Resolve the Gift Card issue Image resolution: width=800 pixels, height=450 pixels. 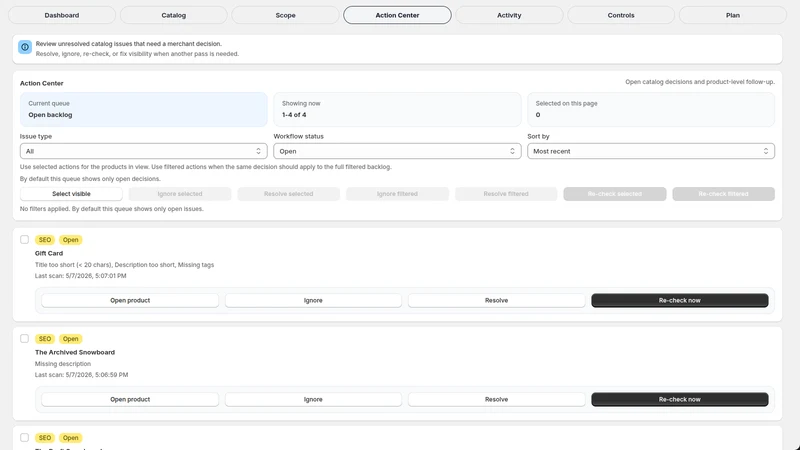(496, 301)
